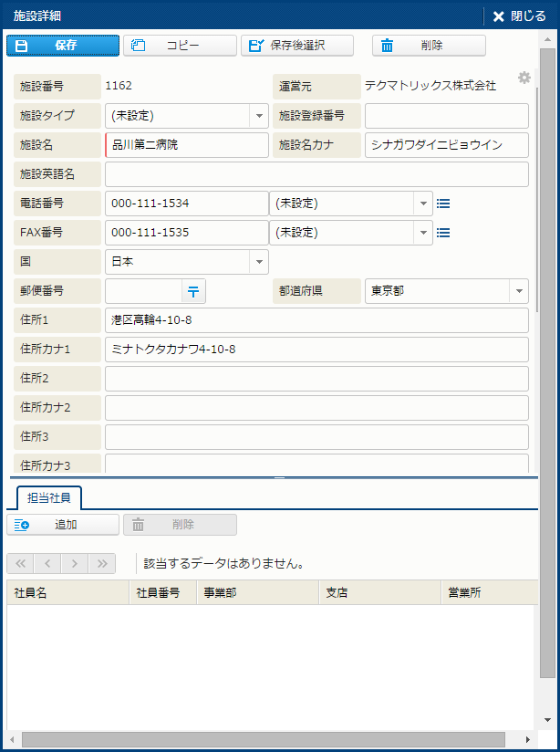Click 追加 to add a staff member
560x752 pixels.
pos(63,525)
